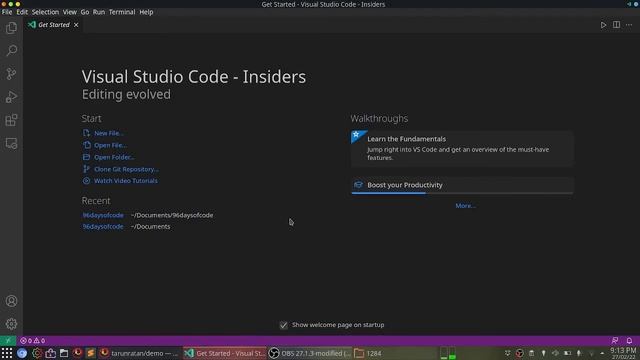The image size is (640, 360).
Task: Close the Get Started tab
Action: pyautogui.click(x=76, y=25)
